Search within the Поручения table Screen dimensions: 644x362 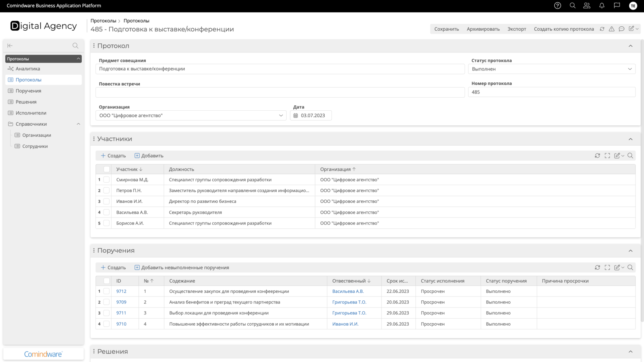(x=630, y=267)
